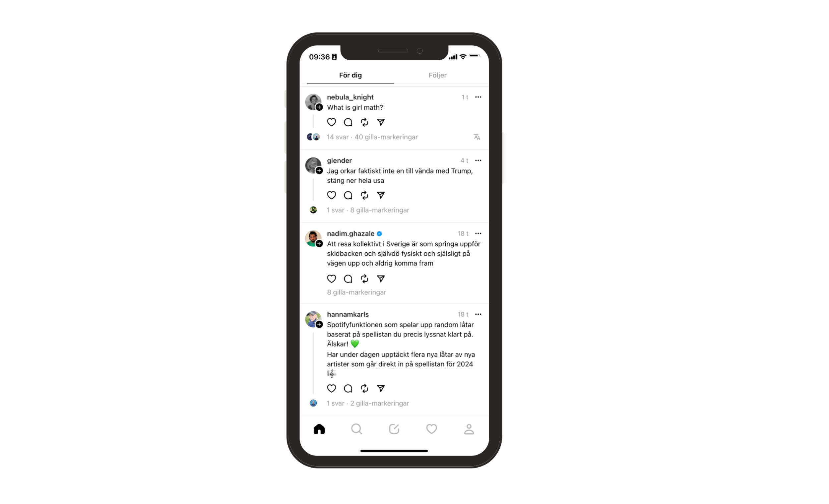Repost glender's Trump-related post
Viewport: 829px width, 504px height.
point(364,195)
